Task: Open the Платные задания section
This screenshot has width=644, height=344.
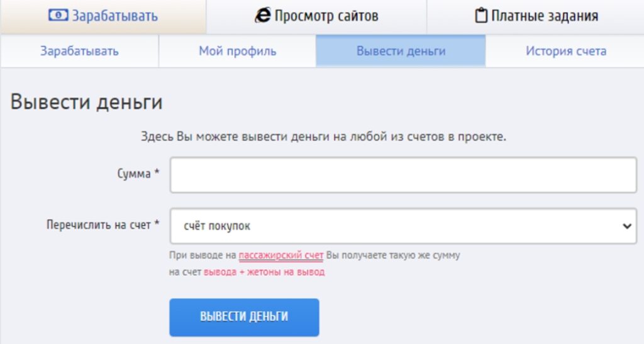Action: pos(536,16)
